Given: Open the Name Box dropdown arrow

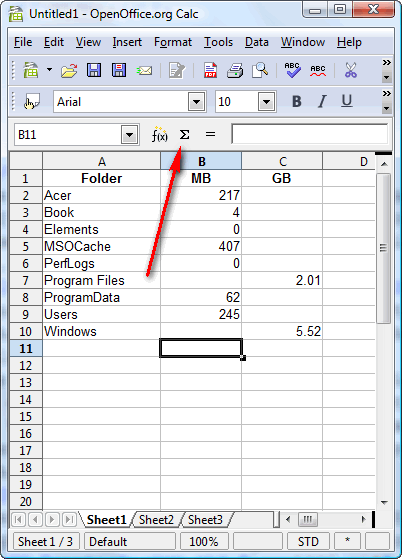Looking at the screenshot, I should (129, 135).
